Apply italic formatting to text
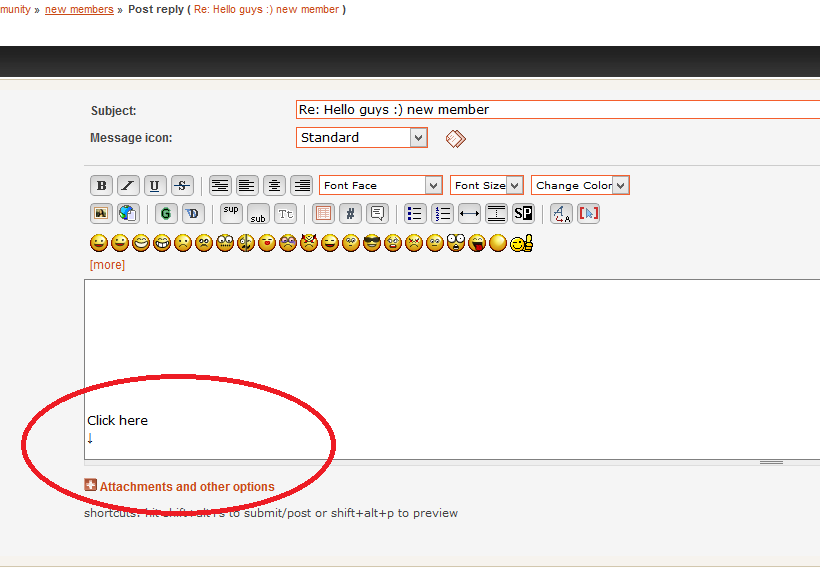This screenshot has height=579, width=820. (x=128, y=186)
